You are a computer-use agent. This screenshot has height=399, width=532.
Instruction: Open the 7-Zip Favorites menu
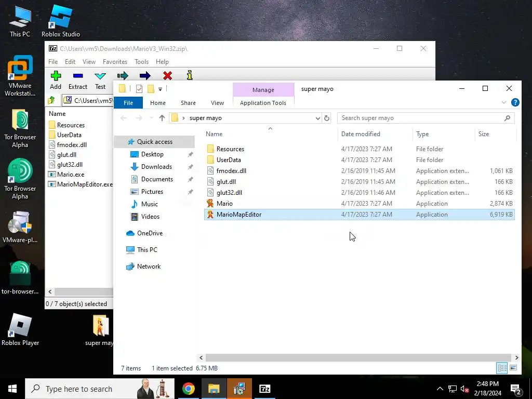115,62
